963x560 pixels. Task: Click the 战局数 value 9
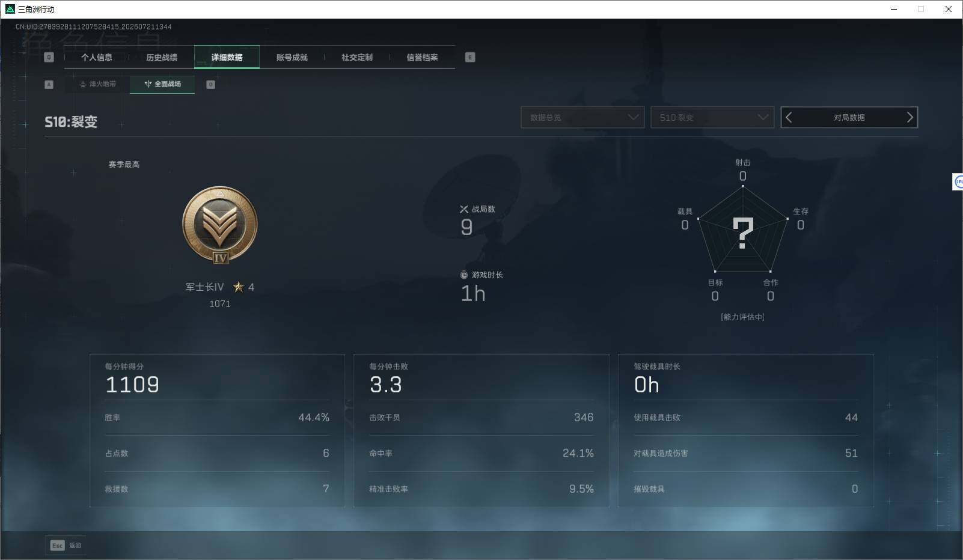click(x=466, y=227)
